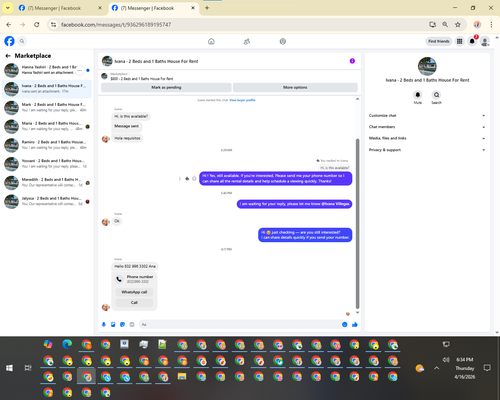This screenshot has width=500, height=400.
Task: Open the volume control in system tray
Action: pos(446,360)
